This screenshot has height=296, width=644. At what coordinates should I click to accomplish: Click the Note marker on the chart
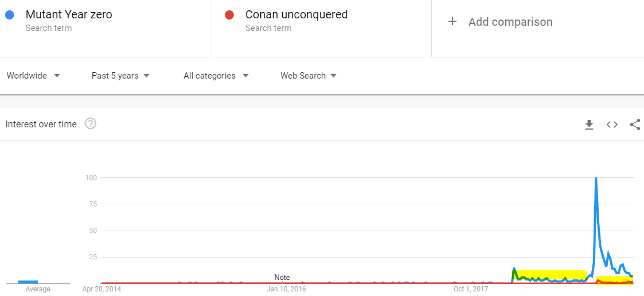tap(282, 278)
